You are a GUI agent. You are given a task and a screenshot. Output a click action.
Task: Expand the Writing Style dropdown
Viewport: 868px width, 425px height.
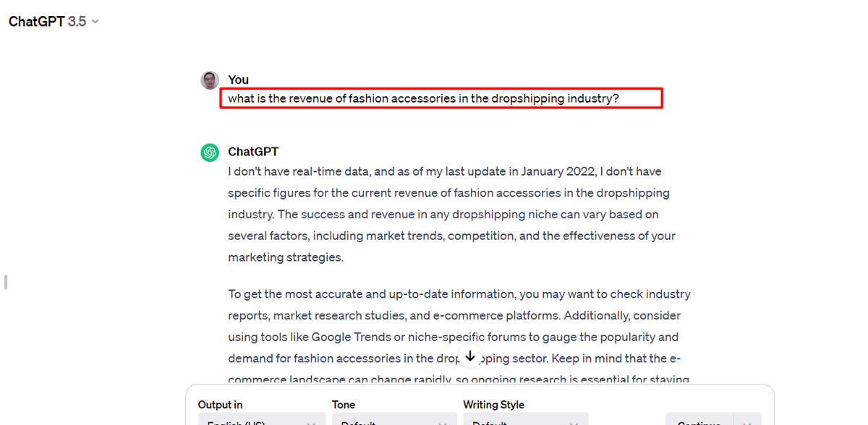526,419
